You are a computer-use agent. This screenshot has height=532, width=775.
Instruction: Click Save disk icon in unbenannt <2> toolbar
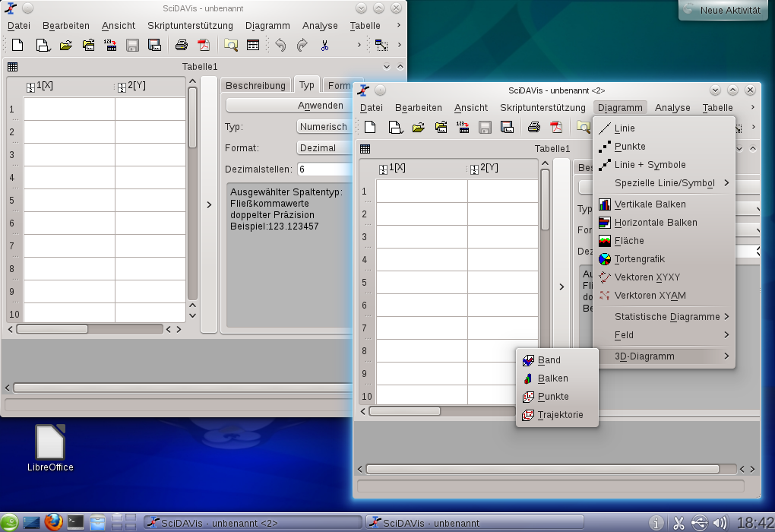[485, 127]
